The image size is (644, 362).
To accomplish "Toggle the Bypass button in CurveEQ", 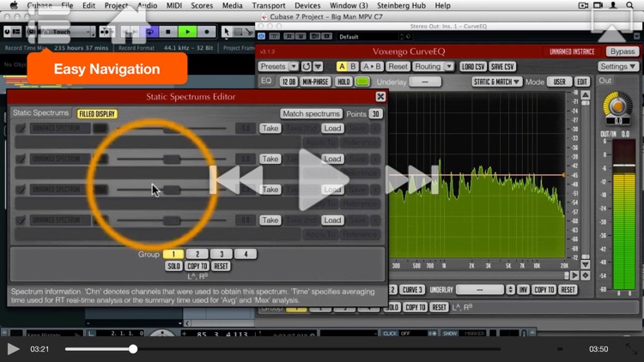I will point(623,51).
